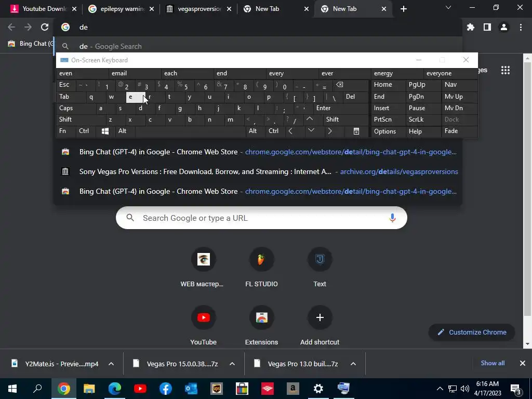Select the 'energy' word suggestion

click(x=397, y=73)
